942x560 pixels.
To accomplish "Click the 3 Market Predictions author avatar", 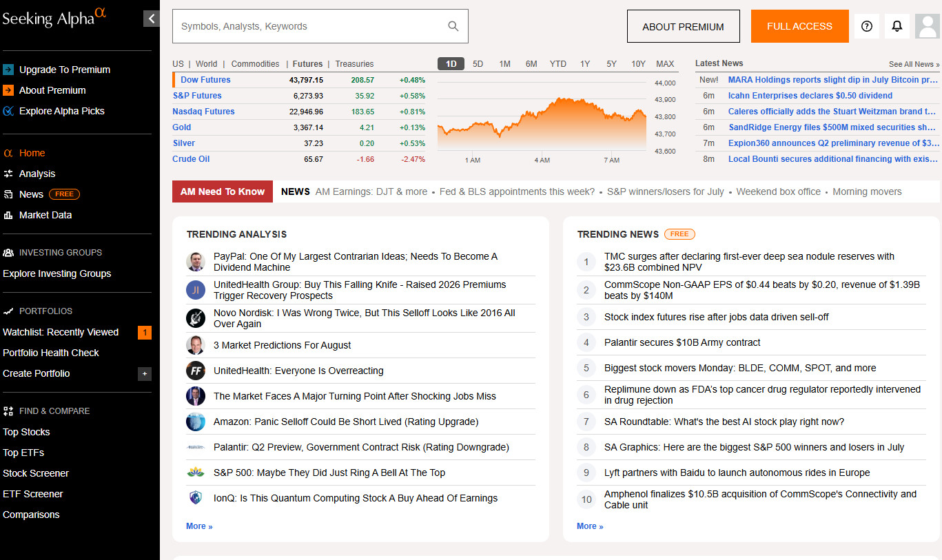I will pos(196,345).
